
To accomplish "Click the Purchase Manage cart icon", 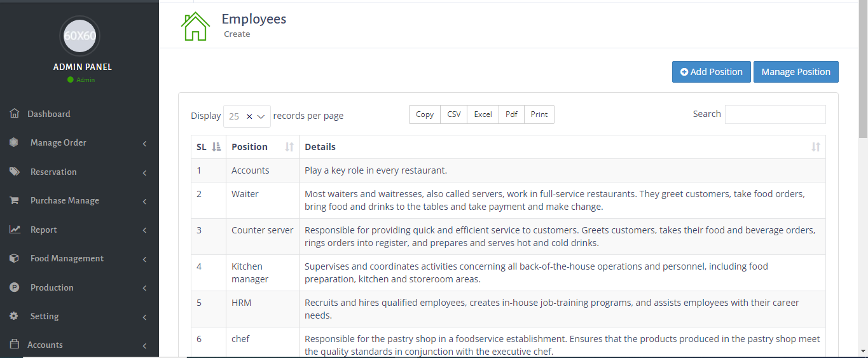I will point(14,200).
